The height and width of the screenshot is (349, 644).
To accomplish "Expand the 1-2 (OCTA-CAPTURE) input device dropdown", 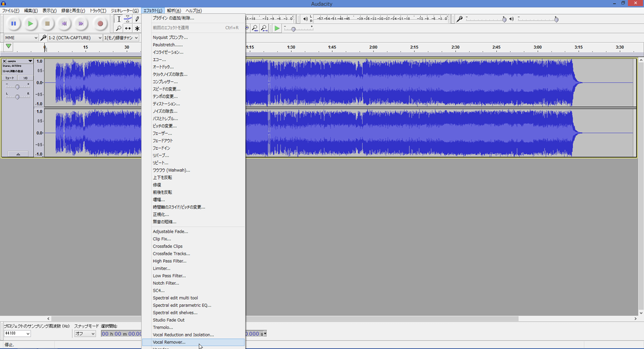I will tap(75, 38).
